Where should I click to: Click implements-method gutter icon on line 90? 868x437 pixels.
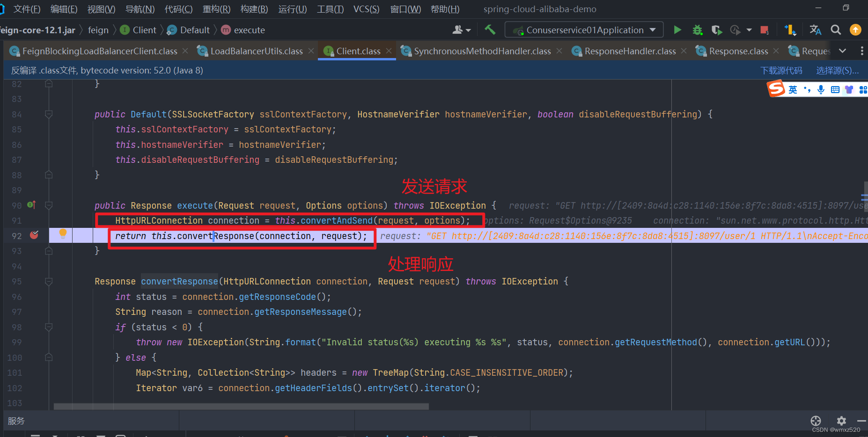pos(31,205)
